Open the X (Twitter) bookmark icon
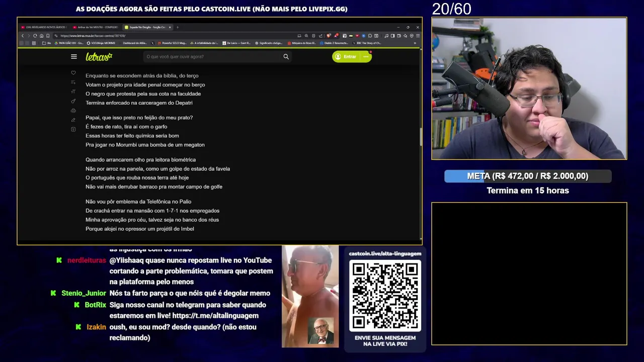This screenshot has height=362, width=644. (x=152, y=43)
